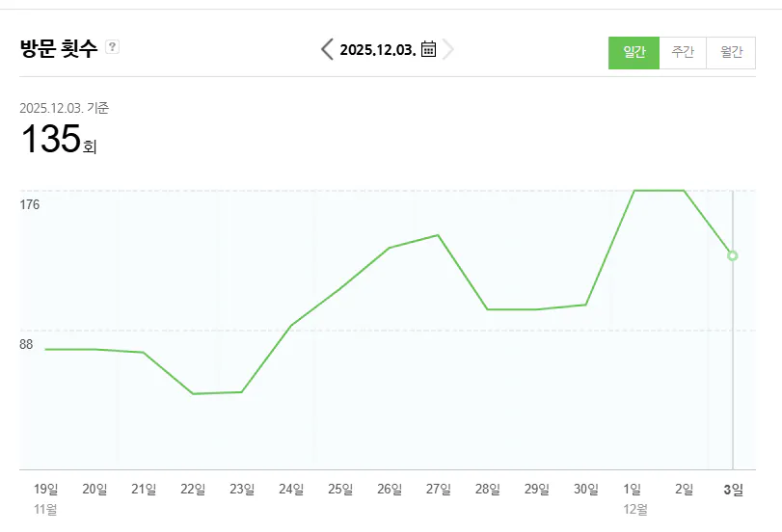The height and width of the screenshot is (532, 782).
Task: Select the 일간 daily view tab
Action: point(634,53)
